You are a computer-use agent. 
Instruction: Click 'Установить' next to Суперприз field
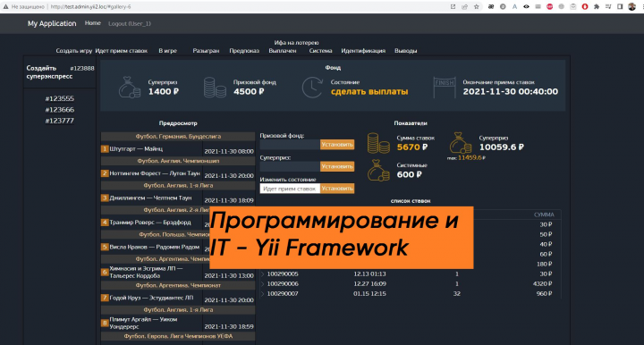[337, 166]
